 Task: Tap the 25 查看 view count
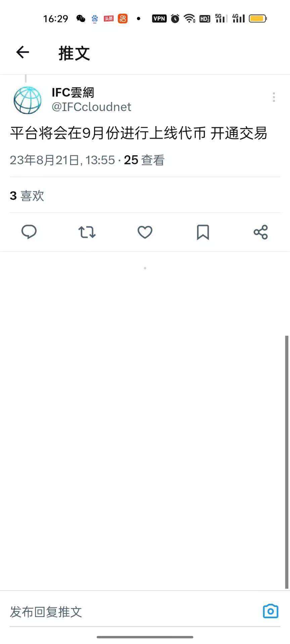click(144, 160)
